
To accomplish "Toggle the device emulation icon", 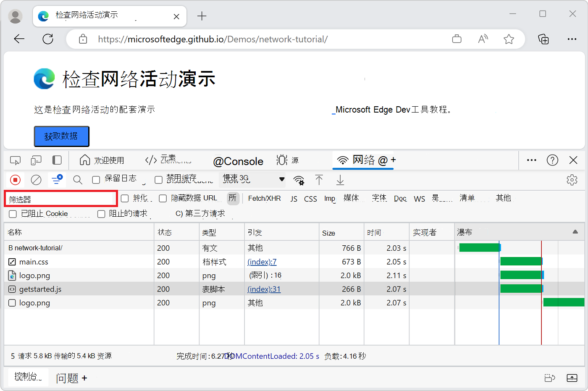I will (36, 160).
